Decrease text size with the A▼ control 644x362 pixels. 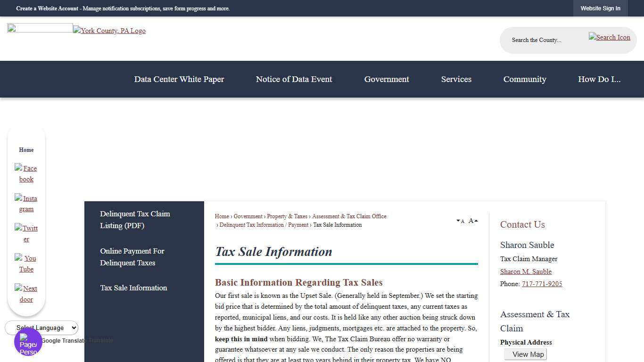click(460, 221)
